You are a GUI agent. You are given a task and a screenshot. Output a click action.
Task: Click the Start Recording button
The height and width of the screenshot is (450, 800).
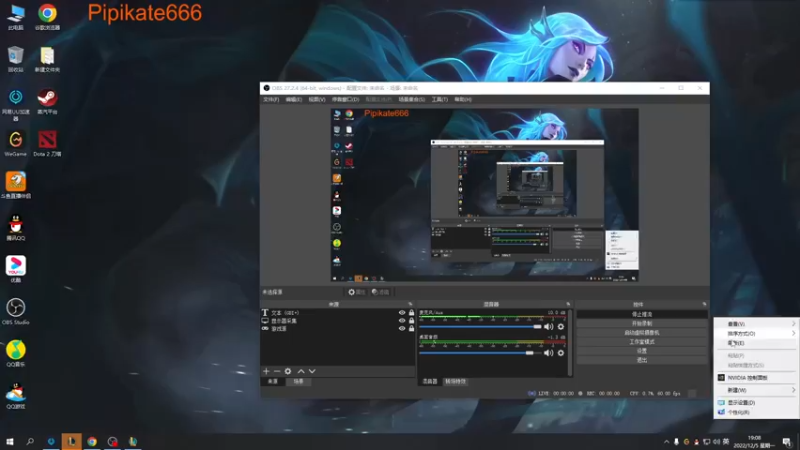[x=642, y=323]
